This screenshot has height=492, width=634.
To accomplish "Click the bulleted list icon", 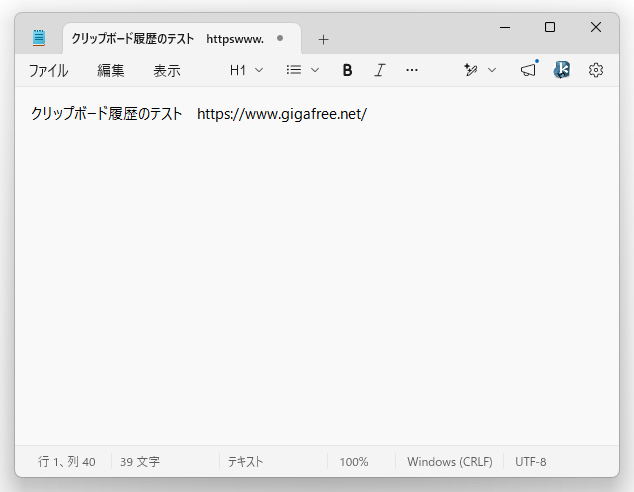I will 294,70.
